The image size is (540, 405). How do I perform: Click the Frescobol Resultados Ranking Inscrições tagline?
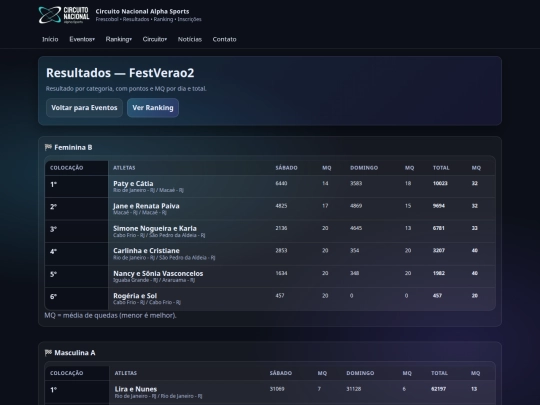click(x=148, y=19)
